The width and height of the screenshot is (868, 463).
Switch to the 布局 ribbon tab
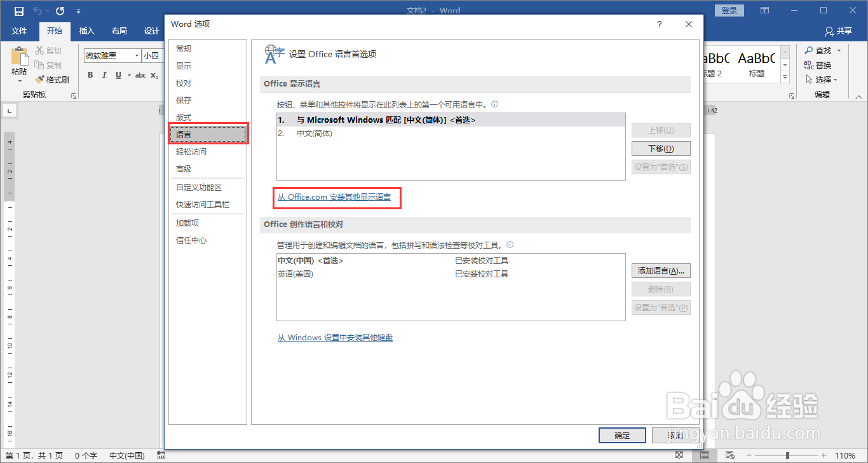(x=119, y=31)
